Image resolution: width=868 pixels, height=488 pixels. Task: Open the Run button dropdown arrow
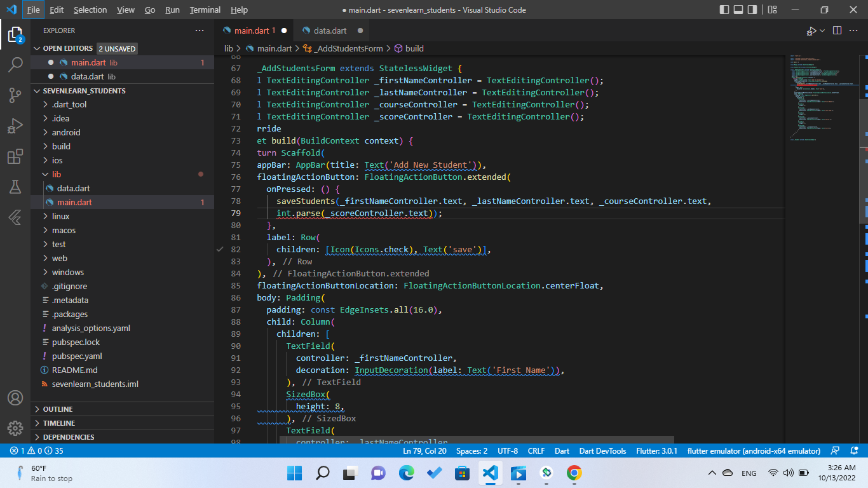click(822, 30)
